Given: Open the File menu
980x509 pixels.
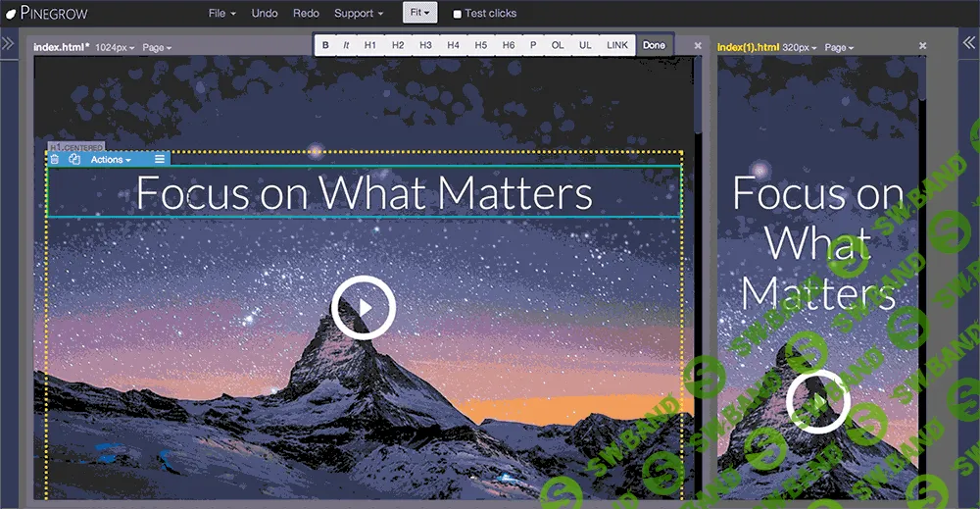Looking at the screenshot, I should [x=221, y=13].
